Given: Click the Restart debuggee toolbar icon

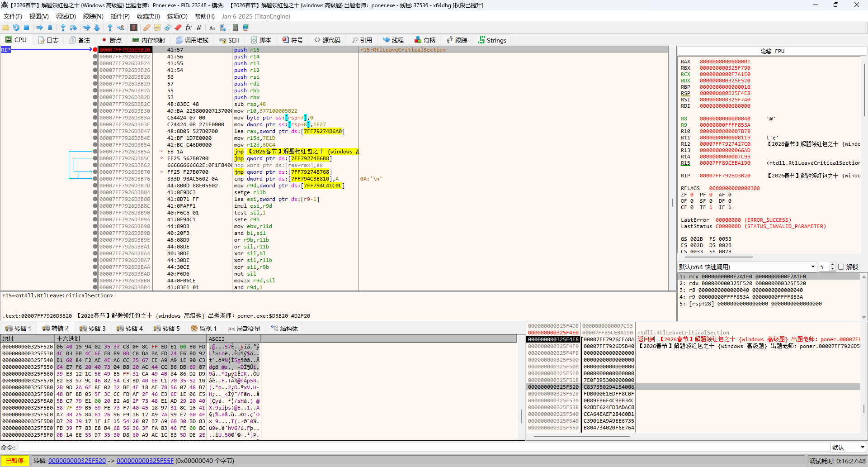Looking at the screenshot, I should pyautogui.click(x=16, y=28).
